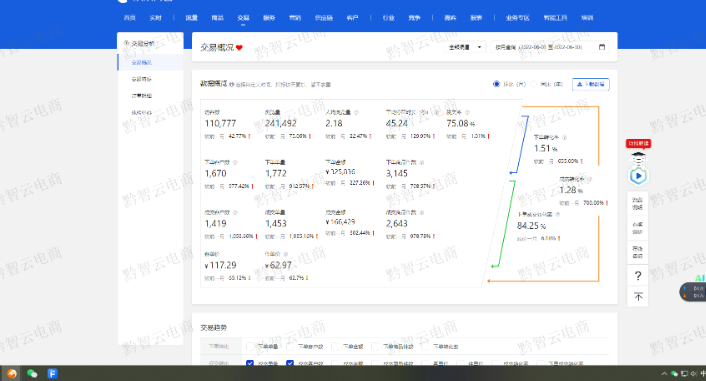Check the 下单转化率 checkbox
Image resolution: width=706 pixels, height=381 pixels.
[x=425, y=346]
